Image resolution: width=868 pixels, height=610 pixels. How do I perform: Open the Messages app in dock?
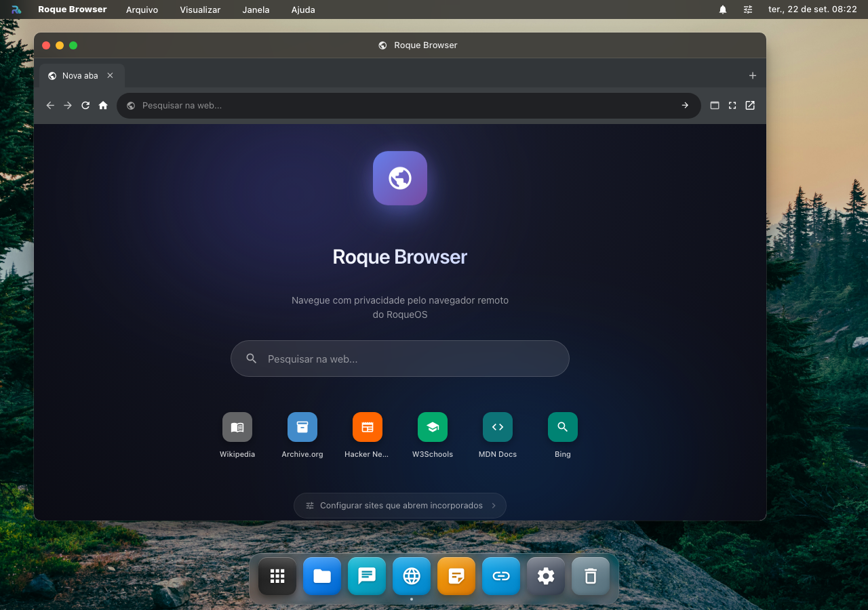click(367, 576)
